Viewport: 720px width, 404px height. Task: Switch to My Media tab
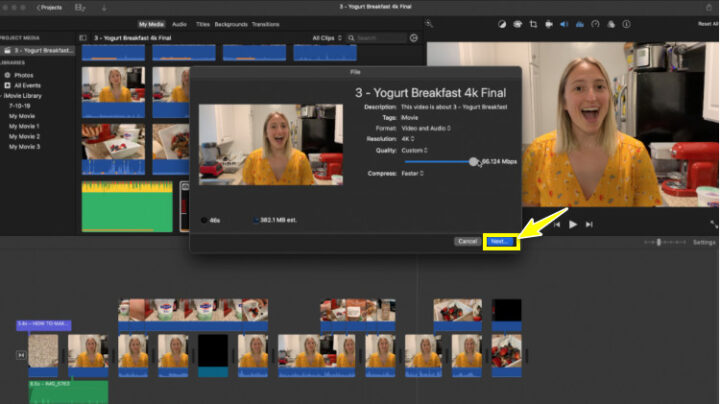pos(151,24)
